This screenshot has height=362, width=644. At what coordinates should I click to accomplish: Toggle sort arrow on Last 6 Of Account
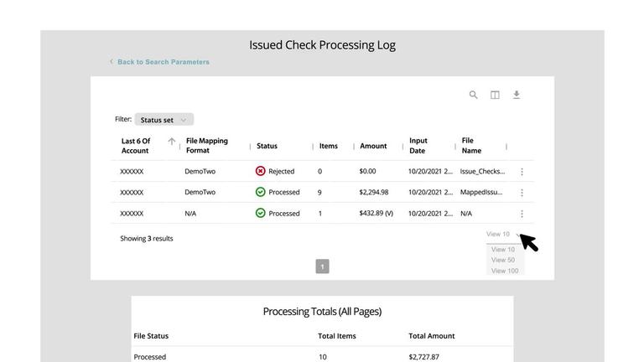[171, 142]
